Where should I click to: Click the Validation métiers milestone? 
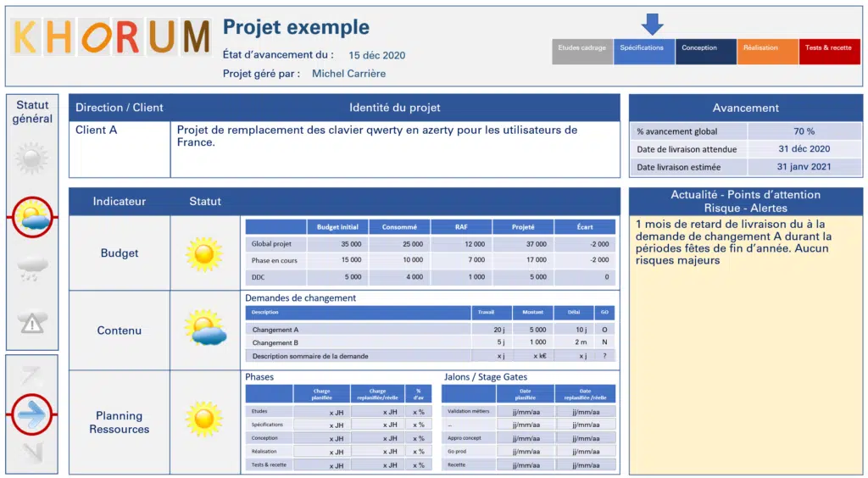[x=468, y=412]
